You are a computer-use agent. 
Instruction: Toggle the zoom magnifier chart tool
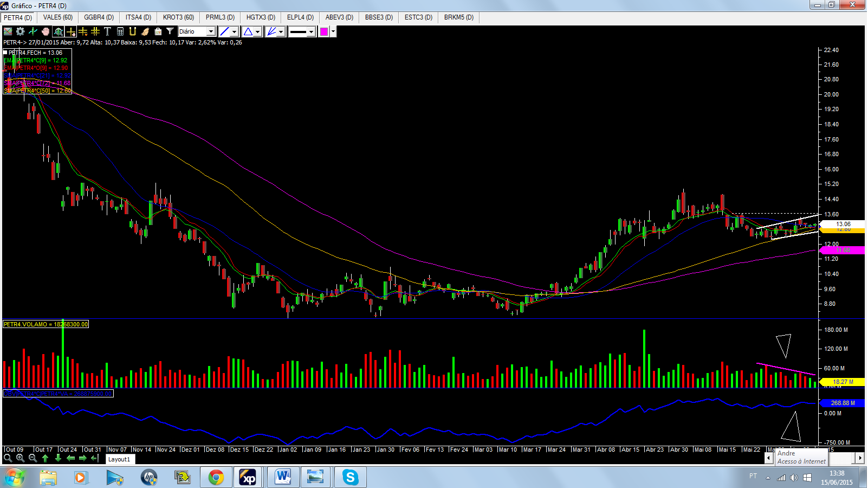click(58, 31)
